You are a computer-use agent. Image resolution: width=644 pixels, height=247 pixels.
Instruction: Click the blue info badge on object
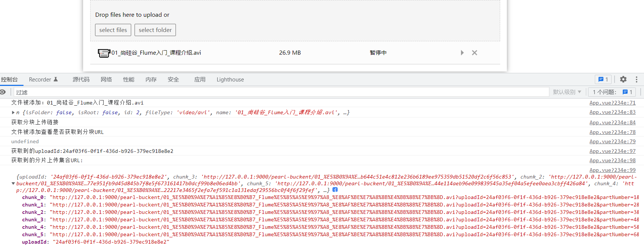[x=335, y=190]
